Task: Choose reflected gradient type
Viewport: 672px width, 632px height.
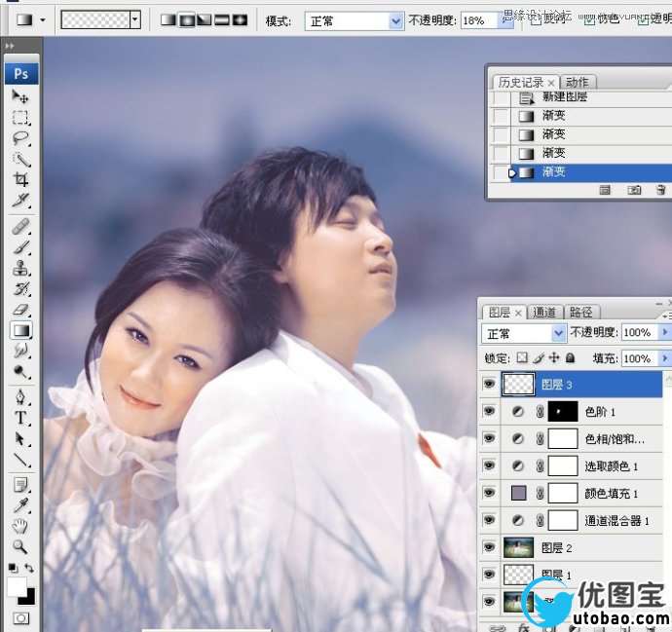Action: point(222,19)
